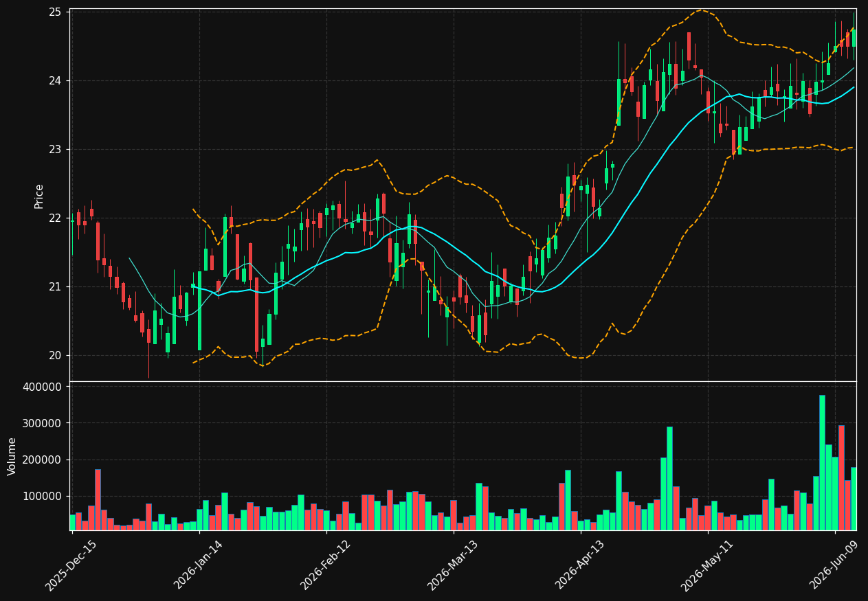Screen dimensions: 868x601
Task: Click the tall red volume bar near 2026-Jun-09
Action: [x=841, y=477]
